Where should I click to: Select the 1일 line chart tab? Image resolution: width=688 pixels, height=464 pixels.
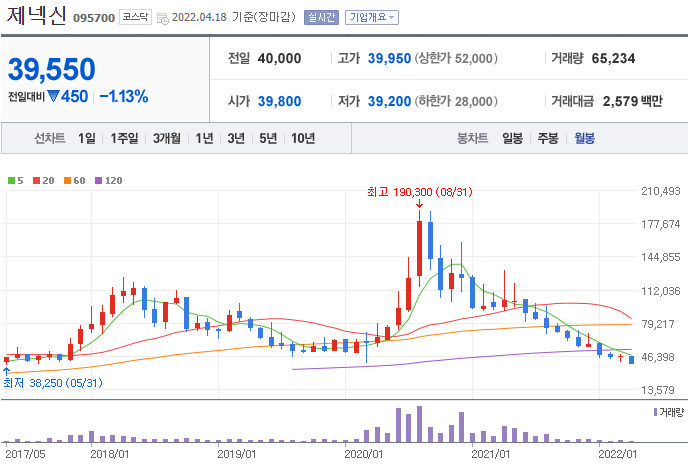coord(86,138)
